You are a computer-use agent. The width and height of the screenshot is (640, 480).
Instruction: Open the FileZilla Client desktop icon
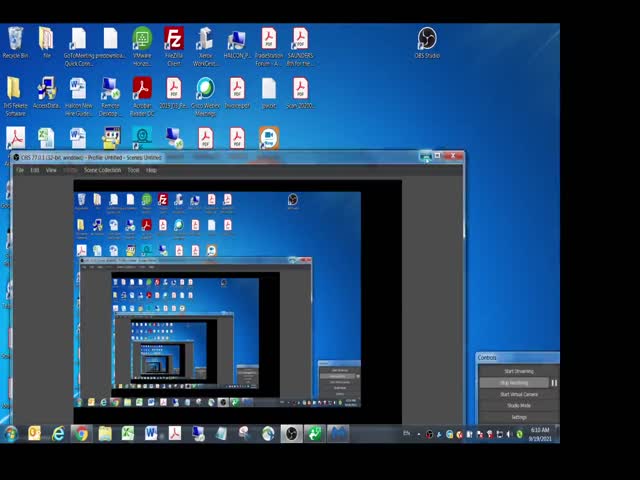click(x=173, y=40)
